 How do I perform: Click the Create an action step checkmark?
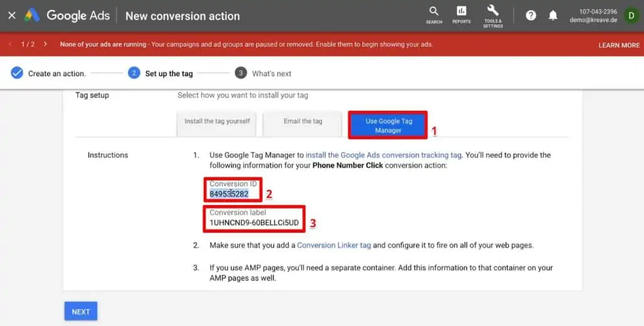17,73
